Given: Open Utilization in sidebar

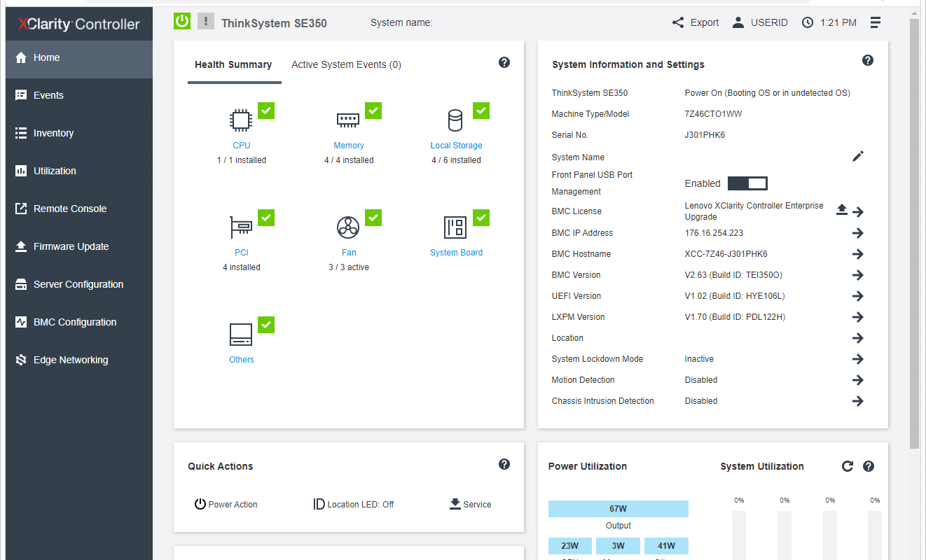Looking at the screenshot, I should tap(79, 171).
